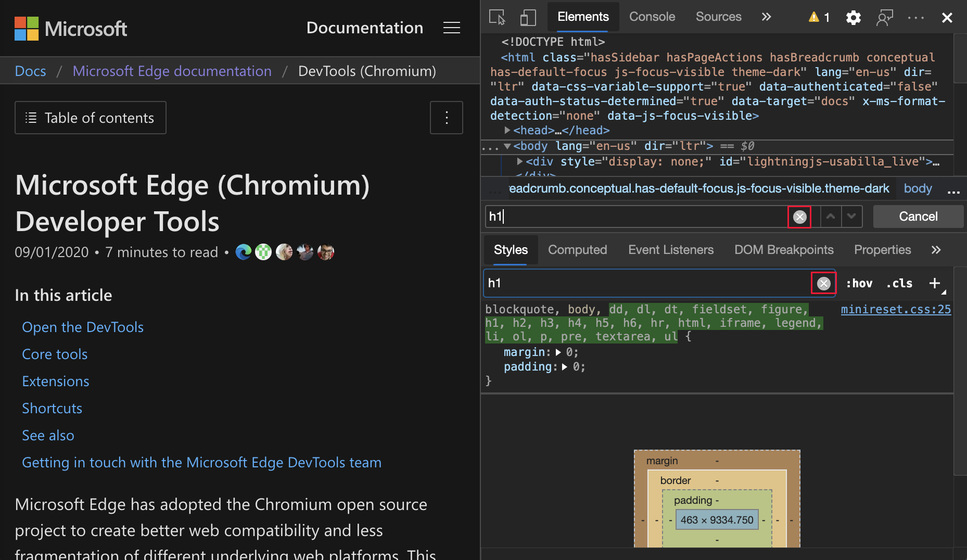The width and height of the screenshot is (967, 560).
Task: Click the fourth contributor avatar
Action: [305, 252]
